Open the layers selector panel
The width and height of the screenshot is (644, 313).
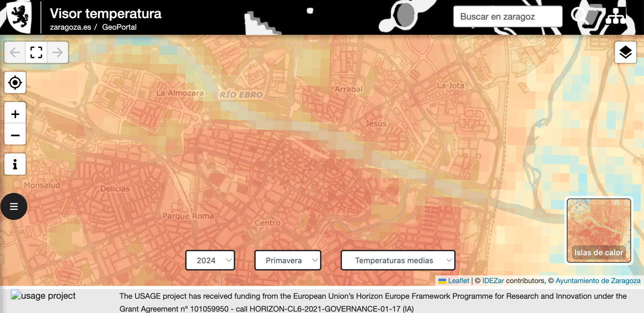tap(625, 52)
